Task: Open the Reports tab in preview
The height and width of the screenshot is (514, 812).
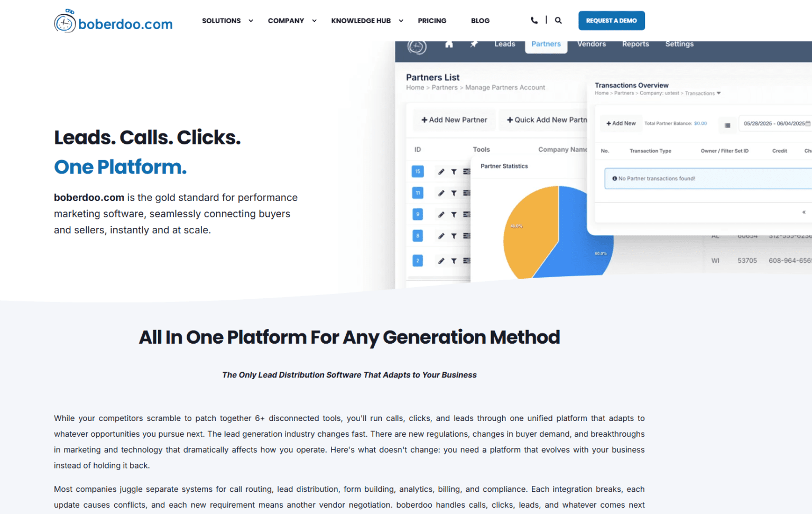Action: (635, 44)
